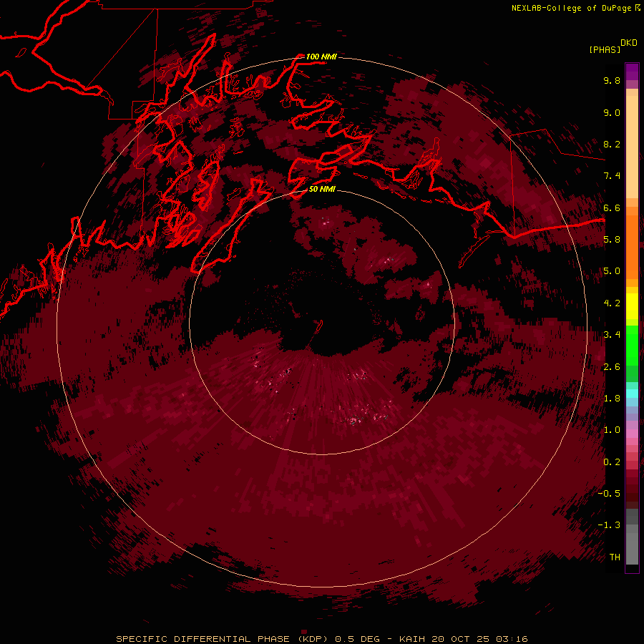Click the [PHAS] legend heading

point(605,49)
